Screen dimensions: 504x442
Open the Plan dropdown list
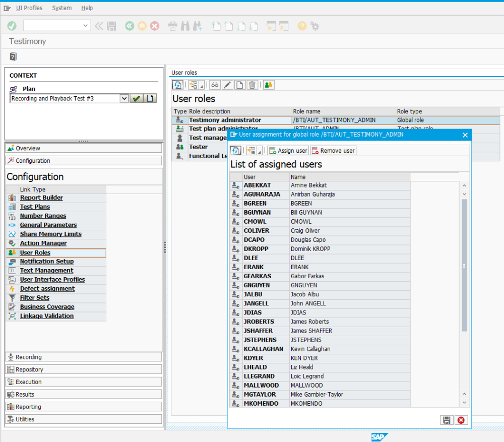tap(124, 98)
